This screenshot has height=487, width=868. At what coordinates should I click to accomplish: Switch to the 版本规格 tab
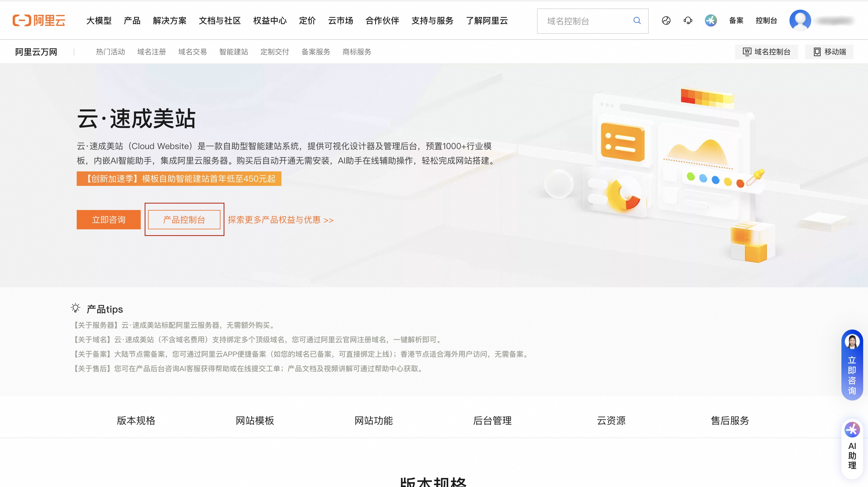tap(136, 421)
